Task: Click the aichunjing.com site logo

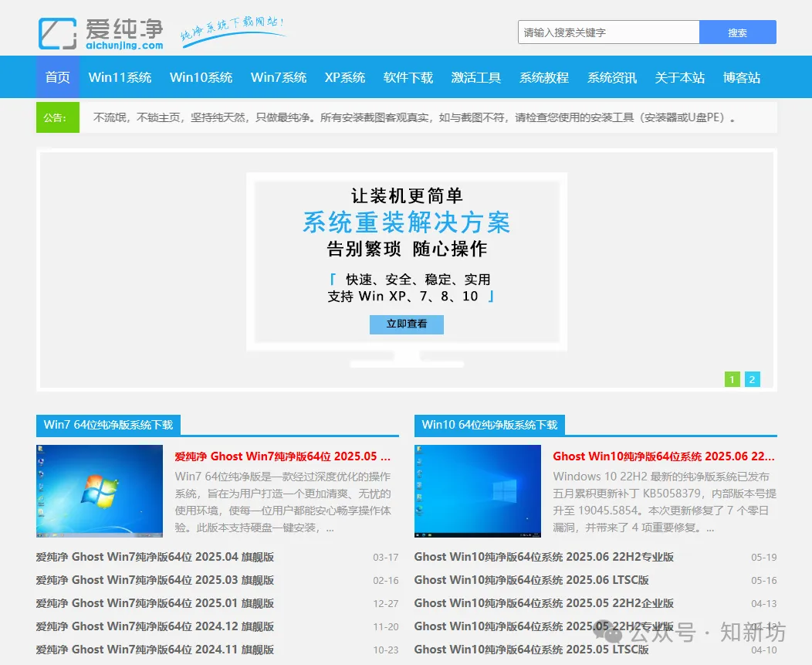Action: (x=101, y=34)
